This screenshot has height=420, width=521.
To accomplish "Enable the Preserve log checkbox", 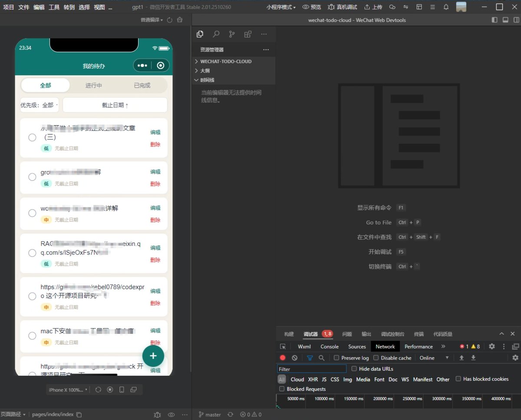I will coord(336,358).
